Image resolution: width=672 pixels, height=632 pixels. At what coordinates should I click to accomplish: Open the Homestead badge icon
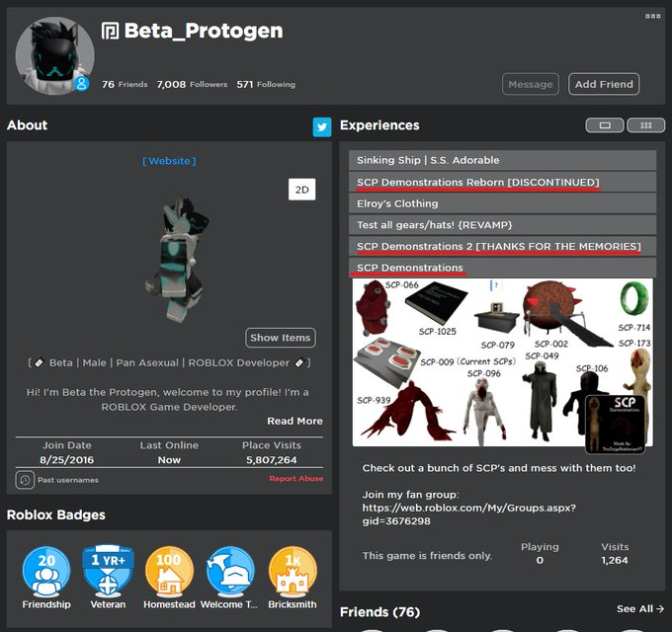(x=169, y=572)
